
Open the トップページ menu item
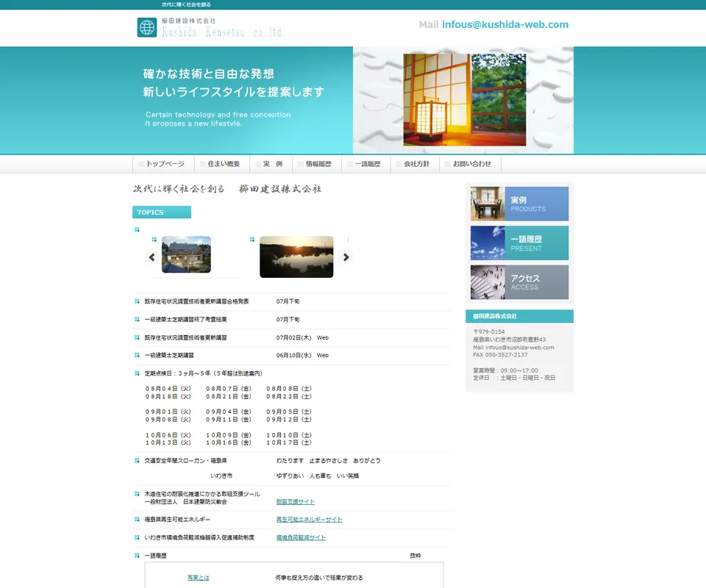pos(164,164)
